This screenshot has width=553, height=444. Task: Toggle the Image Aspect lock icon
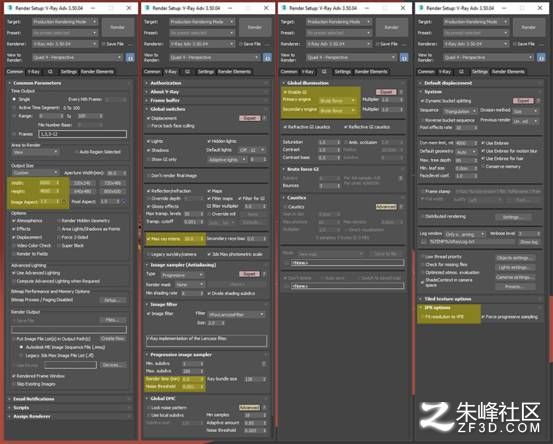click(x=64, y=202)
